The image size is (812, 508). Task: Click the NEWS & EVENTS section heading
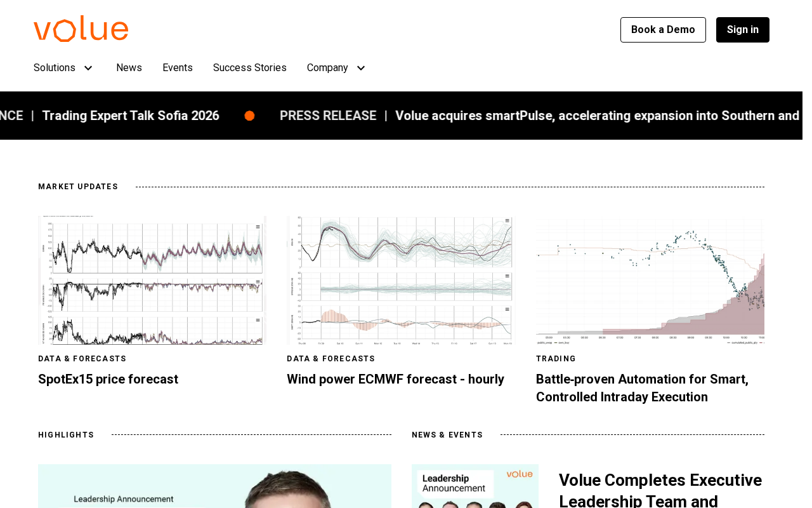tap(447, 435)
